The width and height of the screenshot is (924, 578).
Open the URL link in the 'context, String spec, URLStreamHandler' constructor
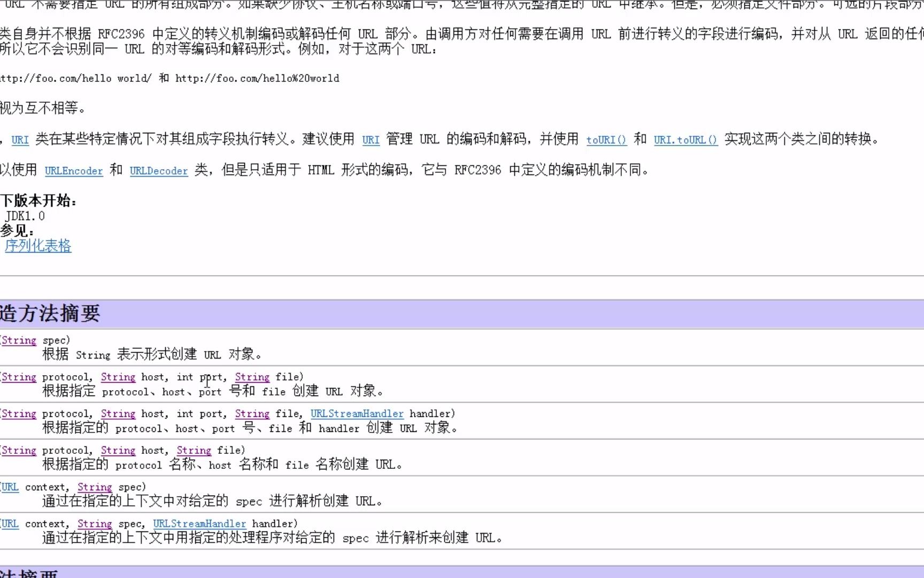click(x=10, y=524)
